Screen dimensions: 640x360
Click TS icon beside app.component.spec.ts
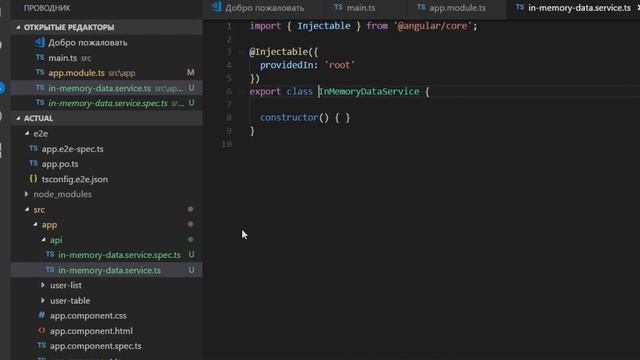[41, 345]
